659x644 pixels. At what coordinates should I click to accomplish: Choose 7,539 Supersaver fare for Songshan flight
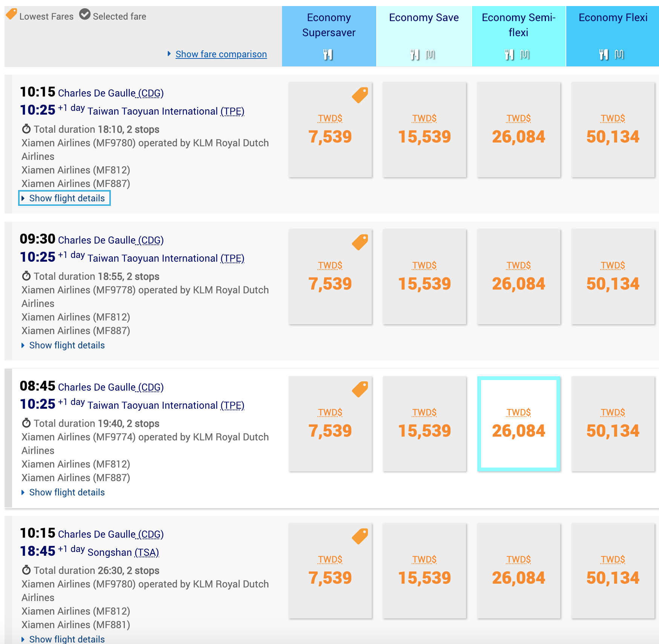tap(330, 571)
